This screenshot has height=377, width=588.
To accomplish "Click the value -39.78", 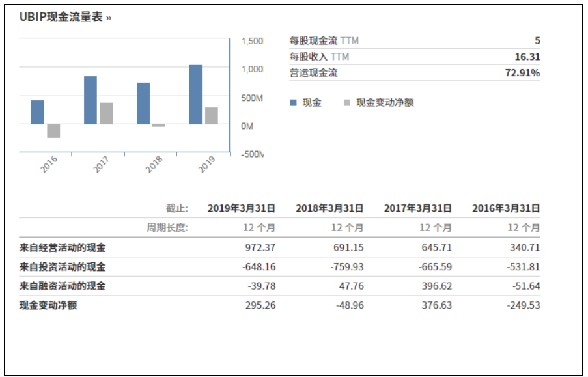I will coord(261,286).
